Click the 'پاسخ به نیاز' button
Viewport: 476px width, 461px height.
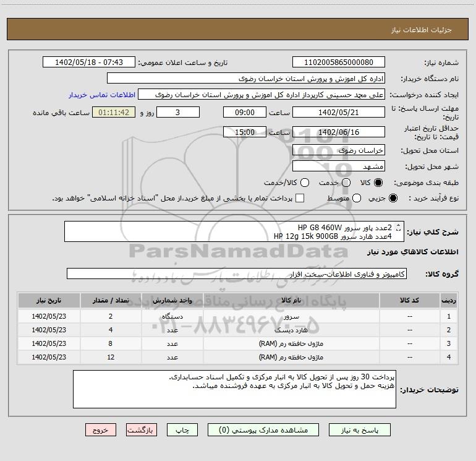(x=359, y=430)
